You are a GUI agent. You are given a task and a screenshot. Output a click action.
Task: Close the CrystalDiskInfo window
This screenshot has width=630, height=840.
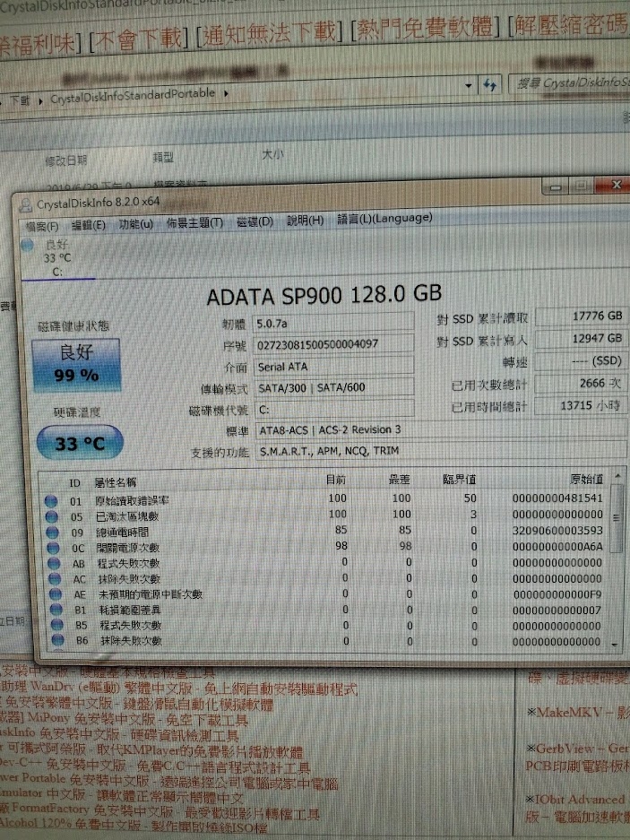[x=616, y=185]
